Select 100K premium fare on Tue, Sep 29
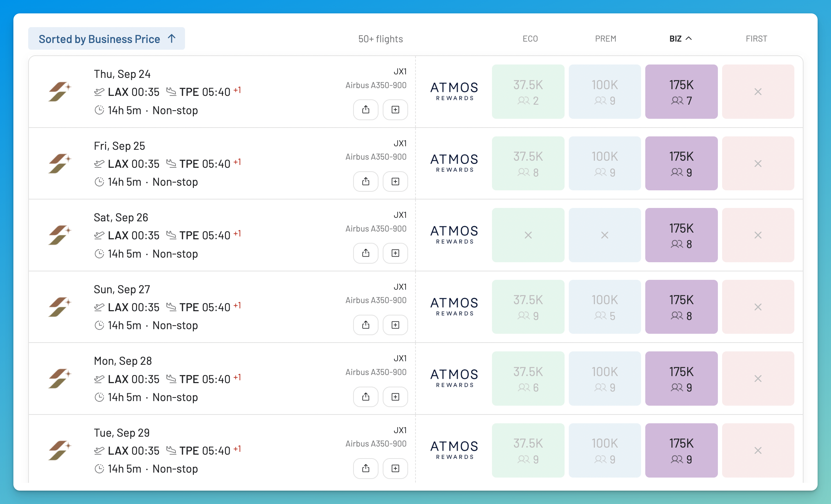The image size is (831, 504). tap(605, 450)
